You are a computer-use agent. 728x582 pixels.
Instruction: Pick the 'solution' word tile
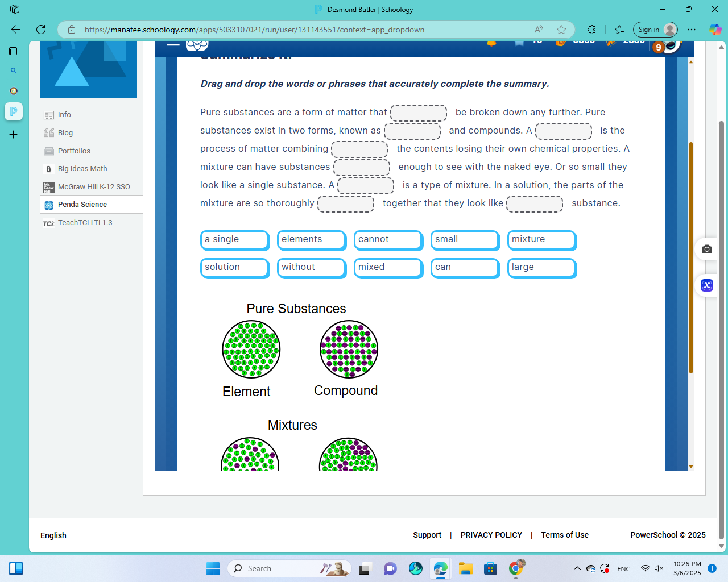tap(234, 268)
